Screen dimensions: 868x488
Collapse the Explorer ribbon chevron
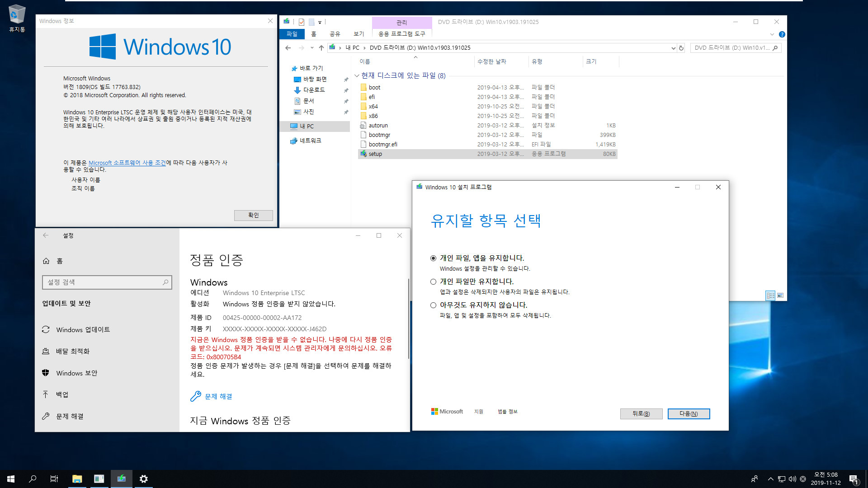pyautogui.click(x=772, y=34)
